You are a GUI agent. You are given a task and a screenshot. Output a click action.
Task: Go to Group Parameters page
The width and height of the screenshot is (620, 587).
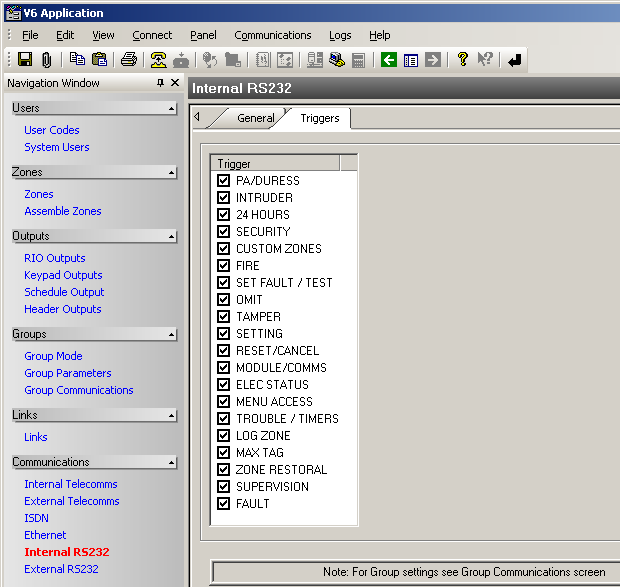point(68,373)
